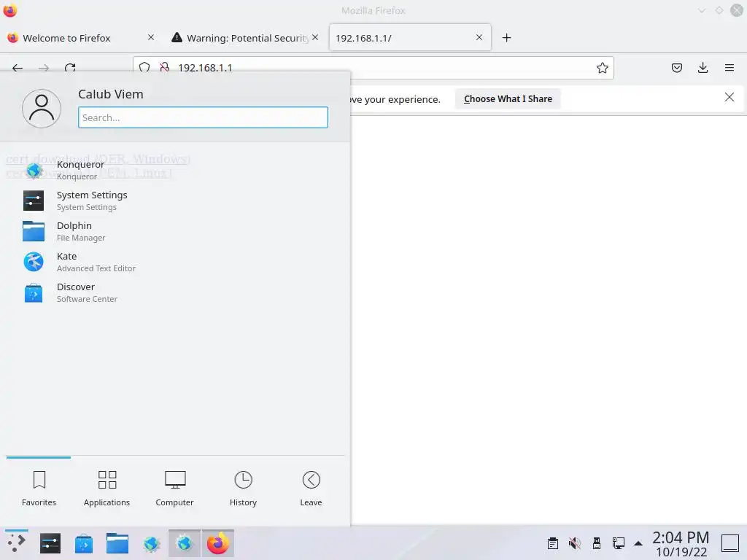Reload the current page
The image size is (747, 560).
(x=70, y=68)
